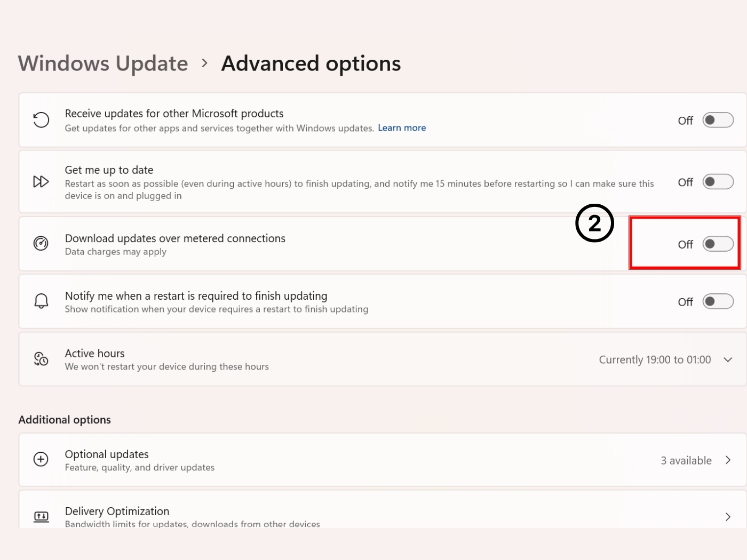This screenshot has height=560, width=747.
Task: Enable the Get me up to date switch
Action: point(718,182)
